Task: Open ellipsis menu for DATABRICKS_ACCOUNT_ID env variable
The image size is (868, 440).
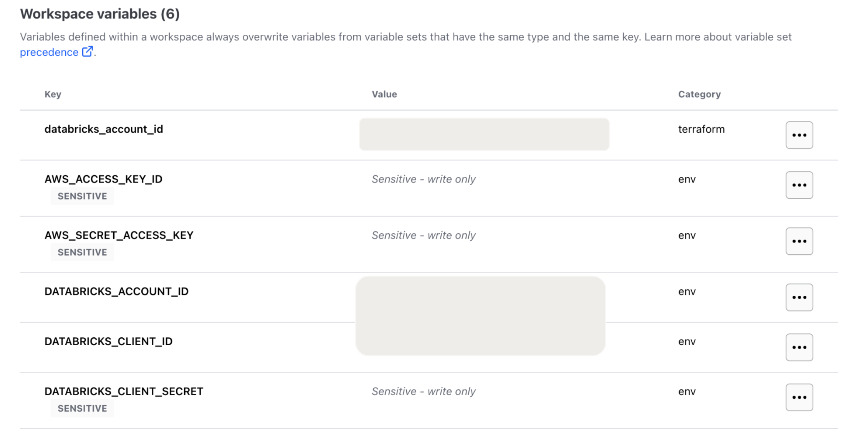Action: click(799, 297)
